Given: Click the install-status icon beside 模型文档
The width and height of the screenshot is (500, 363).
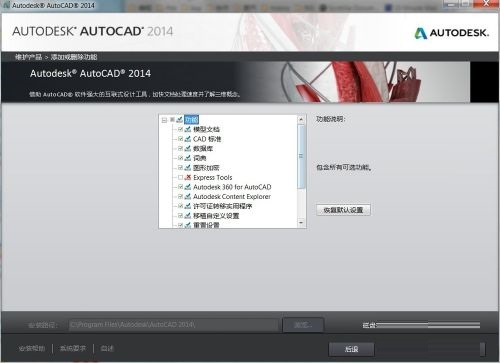Looking at the screenshot, I should [188, 129].
